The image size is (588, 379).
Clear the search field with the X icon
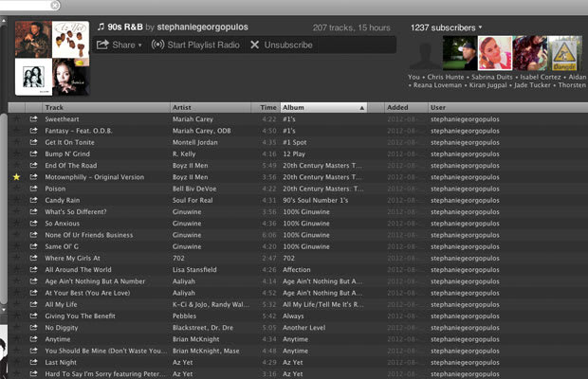[55, 6]
